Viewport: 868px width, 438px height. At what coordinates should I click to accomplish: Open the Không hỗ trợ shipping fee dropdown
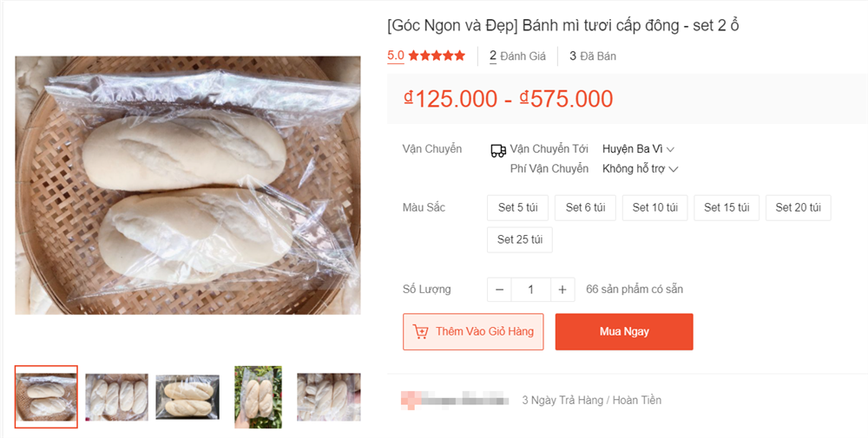(x=640, y=169)
